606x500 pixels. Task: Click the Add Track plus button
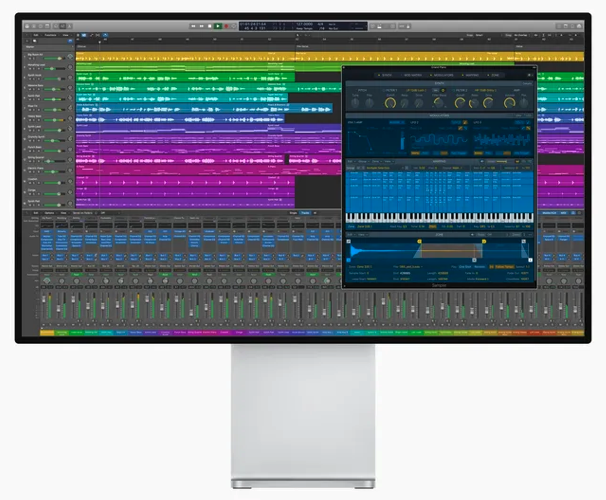coord(27,41)
